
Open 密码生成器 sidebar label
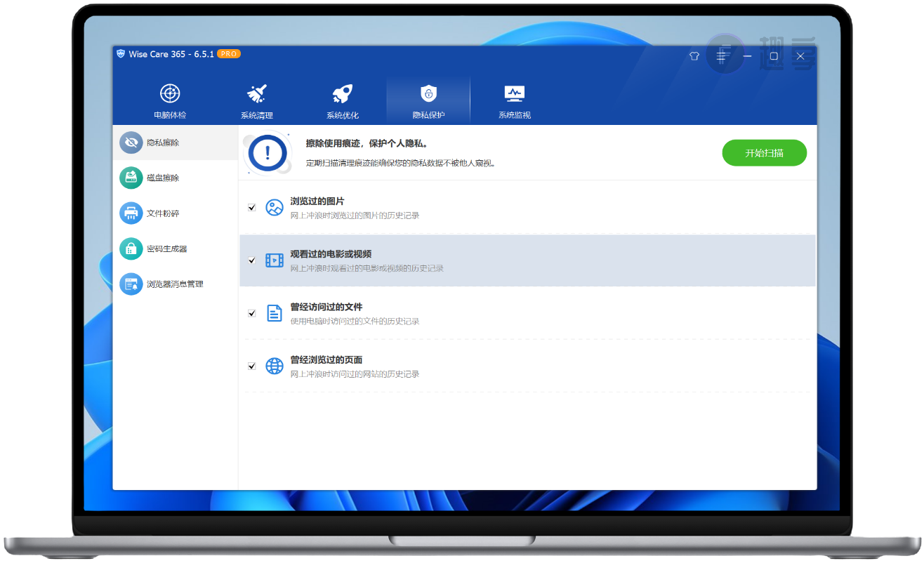(167, 249)
